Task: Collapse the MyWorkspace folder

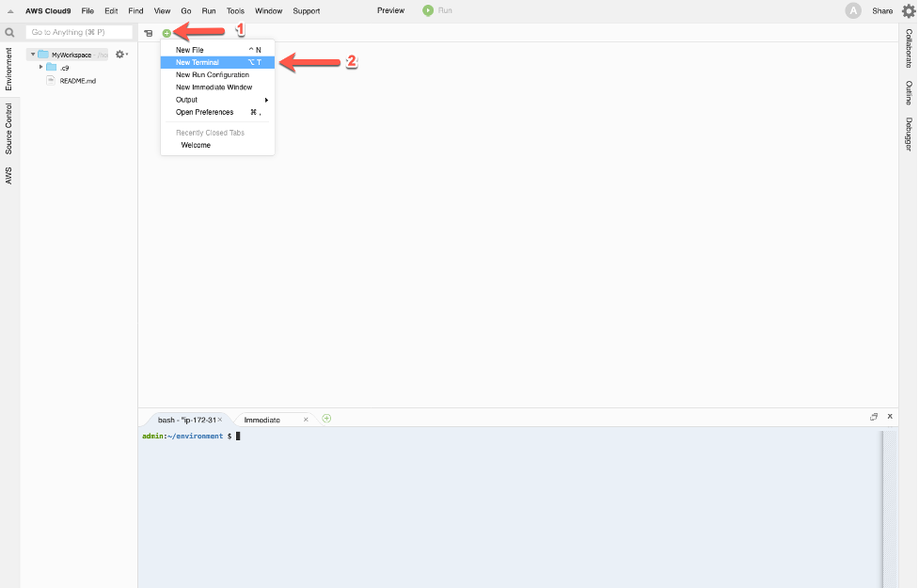Action: click(x=33, y=55)
